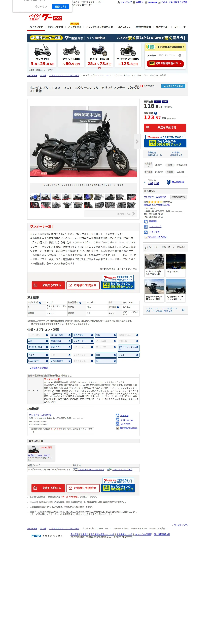Expand the メンテナンスを依頼する menu
Image resolution: width=215 pixels, height=644 pixels.
(99, 27)
